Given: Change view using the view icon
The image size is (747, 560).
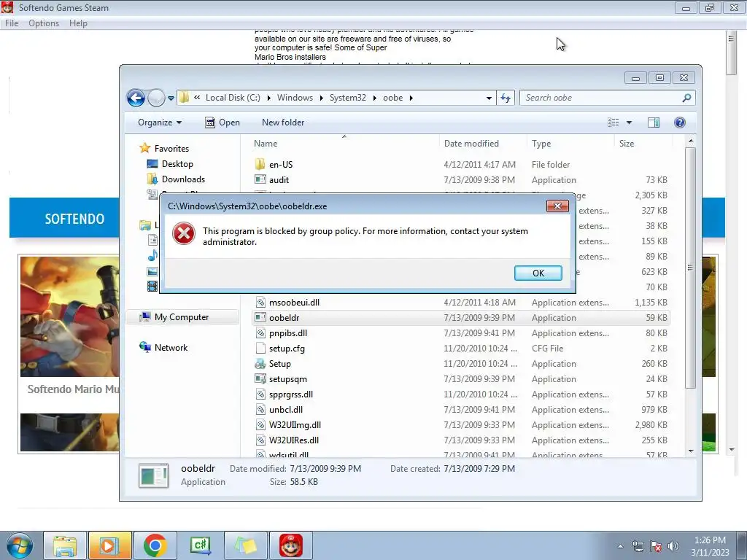Looking at the screenshot, I should (x=613, y=122).
